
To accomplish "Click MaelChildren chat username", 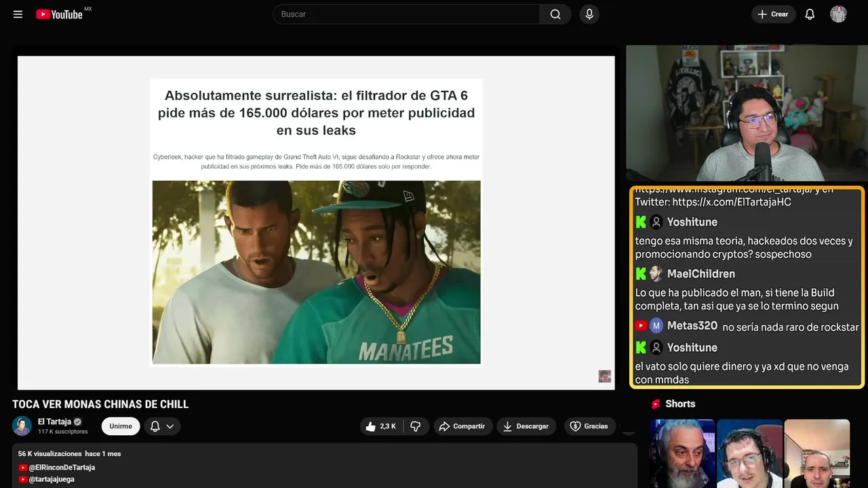I will [x=701, y=274].
